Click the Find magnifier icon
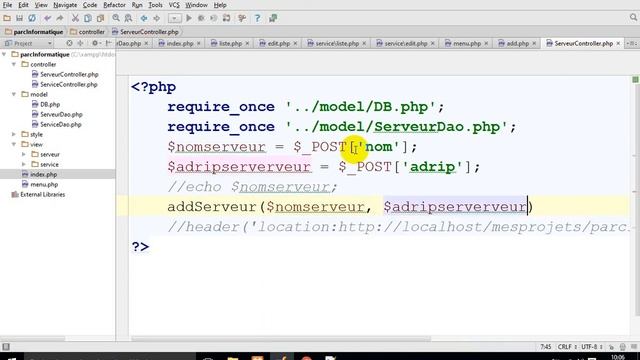This screenshot has width=640, height=360. point(116,18)
